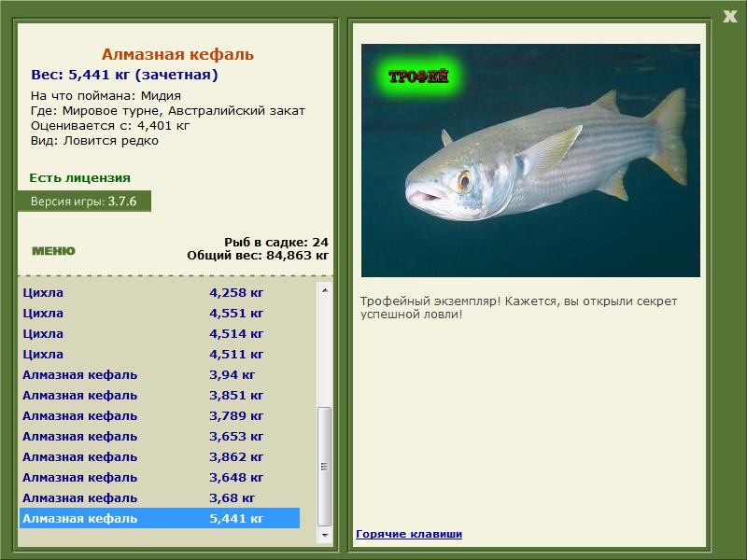Click the Есть лицензия text
This screenshot has width=747, height=560.
coord(79,177)
